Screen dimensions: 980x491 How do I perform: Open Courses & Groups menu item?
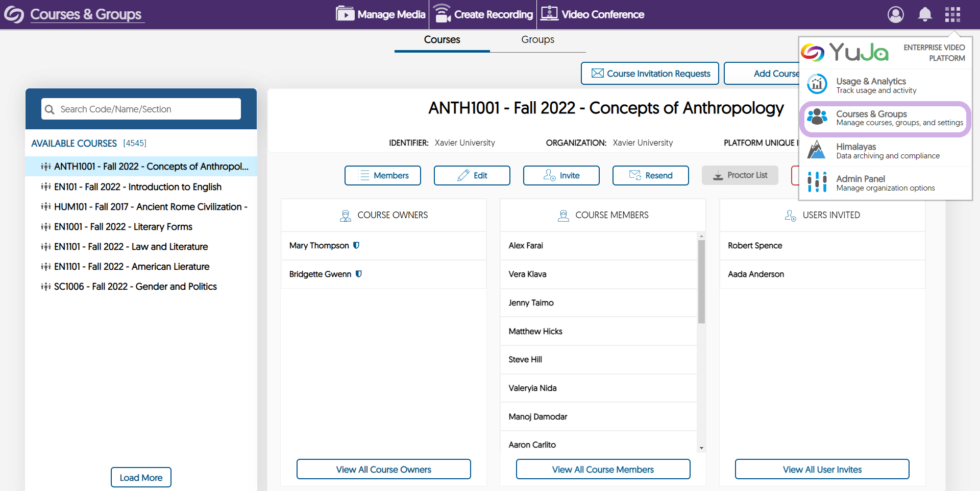(885, 118)
